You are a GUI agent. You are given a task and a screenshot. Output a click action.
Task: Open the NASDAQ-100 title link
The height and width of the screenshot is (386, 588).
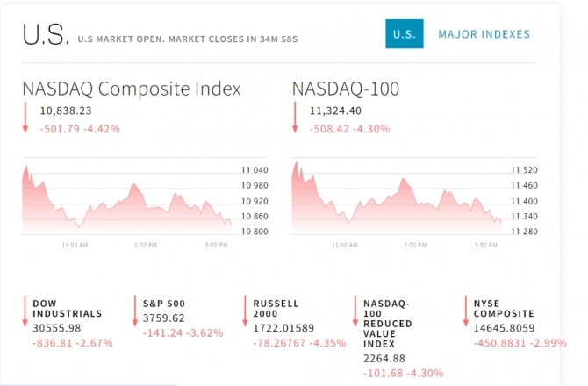coord(345,89)
